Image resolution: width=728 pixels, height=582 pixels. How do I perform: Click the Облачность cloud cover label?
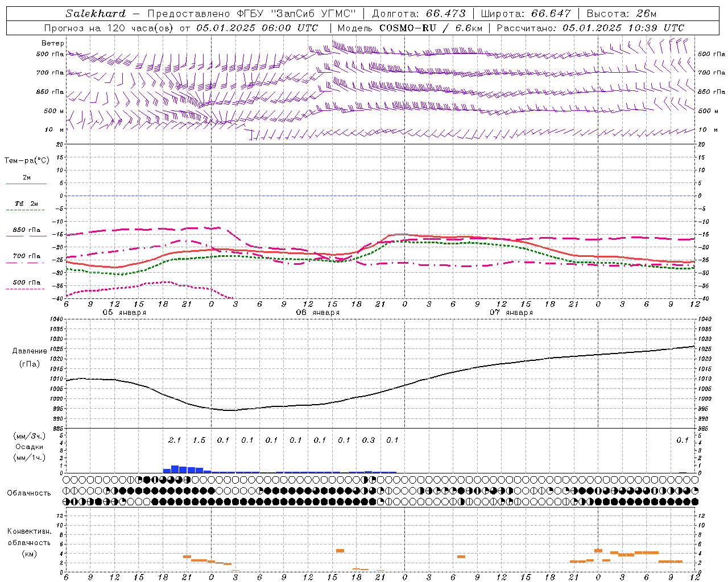tap(29, 493)
